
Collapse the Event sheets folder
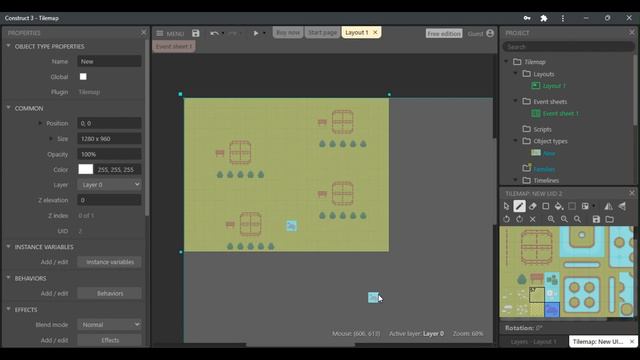[x=515, y=101]
